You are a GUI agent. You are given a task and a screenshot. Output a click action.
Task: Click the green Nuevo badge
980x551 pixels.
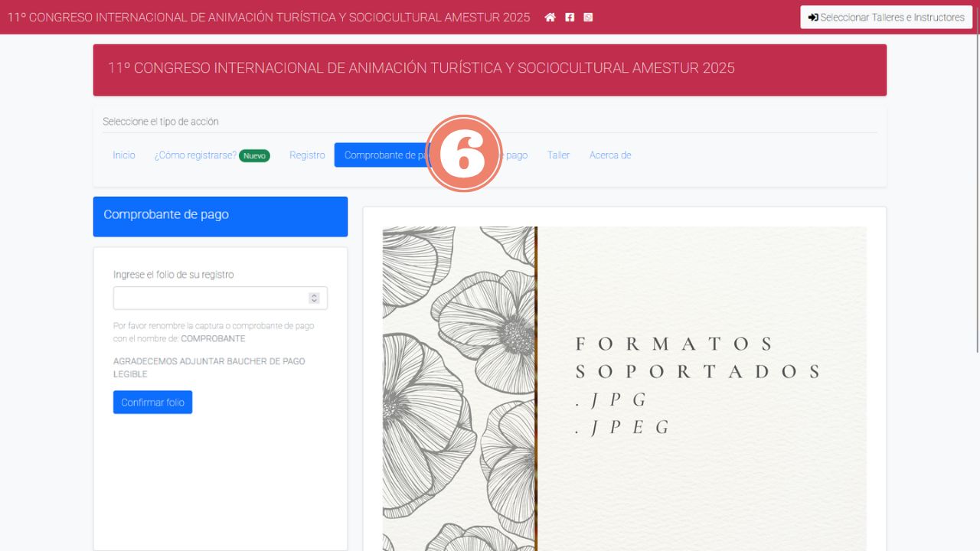pyautogui.click(x=254, y=155)
